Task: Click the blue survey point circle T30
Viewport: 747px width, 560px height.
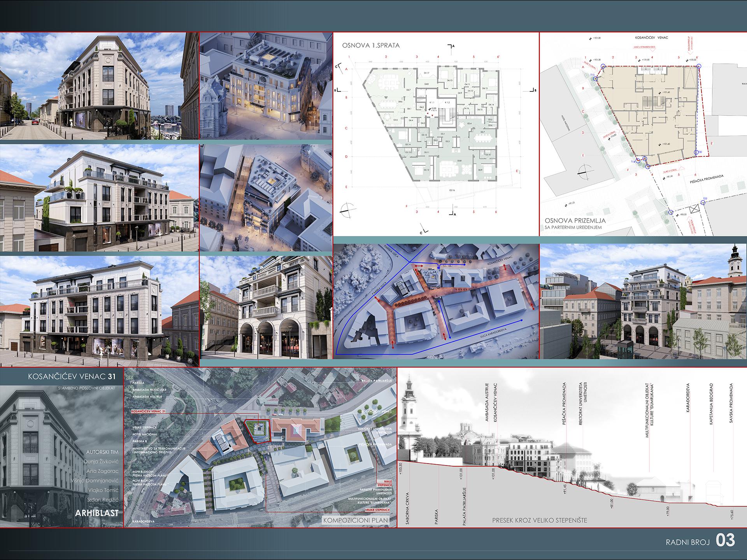Action: [x=696, y=152]
